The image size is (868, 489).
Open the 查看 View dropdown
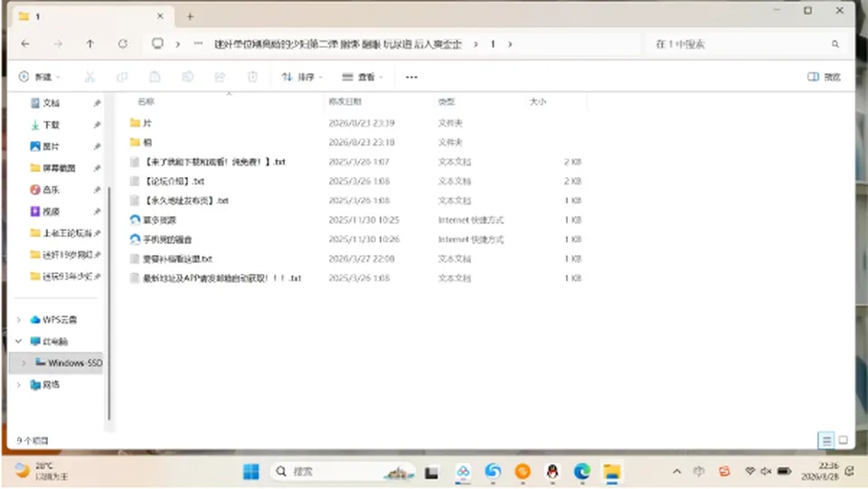(x=363, y=77)
